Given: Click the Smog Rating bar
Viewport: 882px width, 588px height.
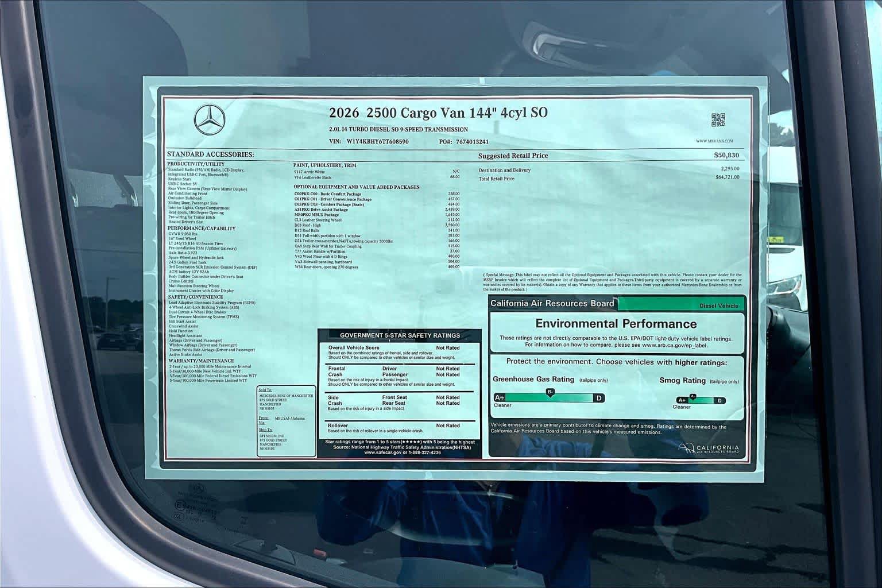Looking at the screenshot, I should 701,400.
